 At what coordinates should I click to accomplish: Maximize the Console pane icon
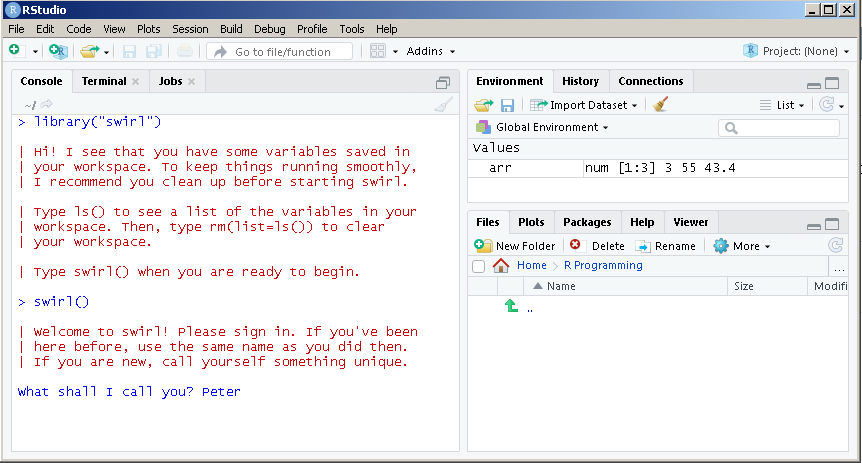tap(443, 83)
